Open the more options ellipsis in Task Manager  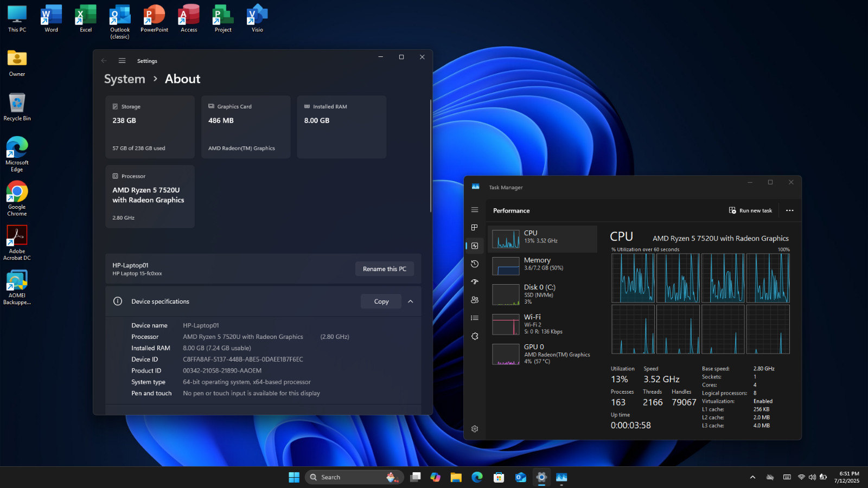point(790,210)
